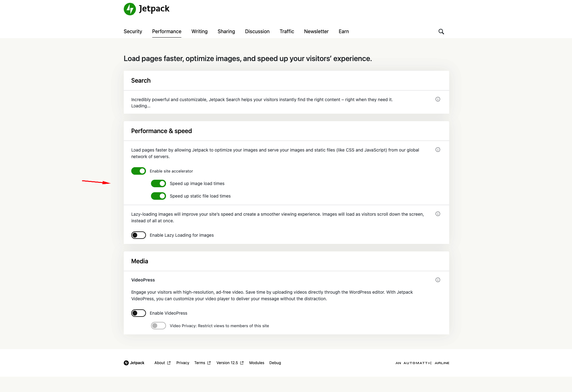Toggle Video Privacy restrict views switch
Screen dimensions: 572x392
158,326
